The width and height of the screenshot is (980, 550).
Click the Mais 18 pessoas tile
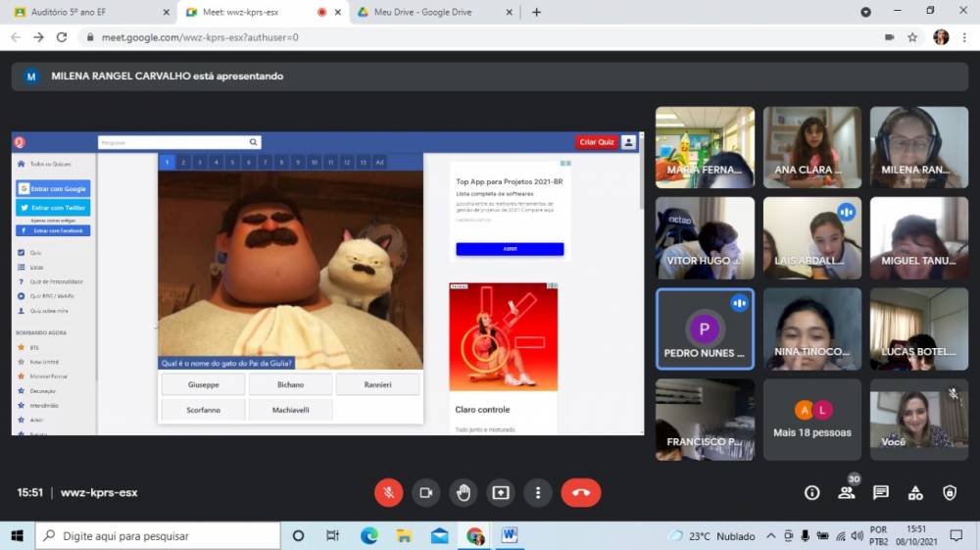pyautogui.click(x=811, y=420)
